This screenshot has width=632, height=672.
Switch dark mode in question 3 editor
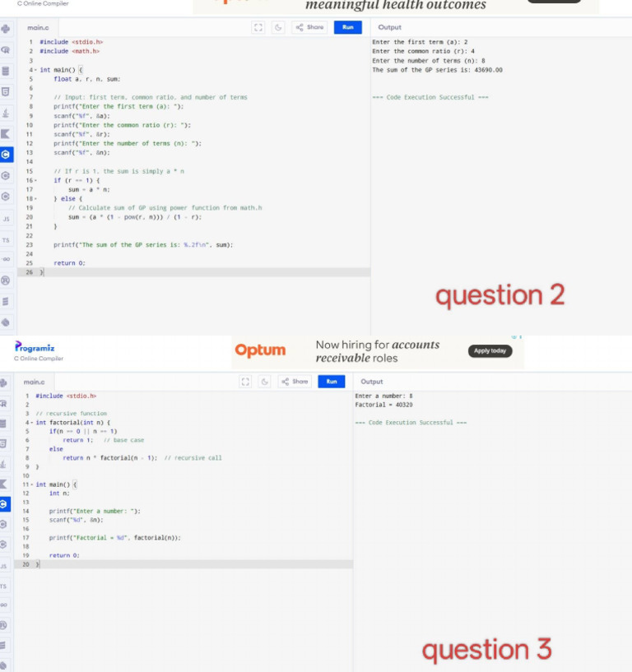264,382
